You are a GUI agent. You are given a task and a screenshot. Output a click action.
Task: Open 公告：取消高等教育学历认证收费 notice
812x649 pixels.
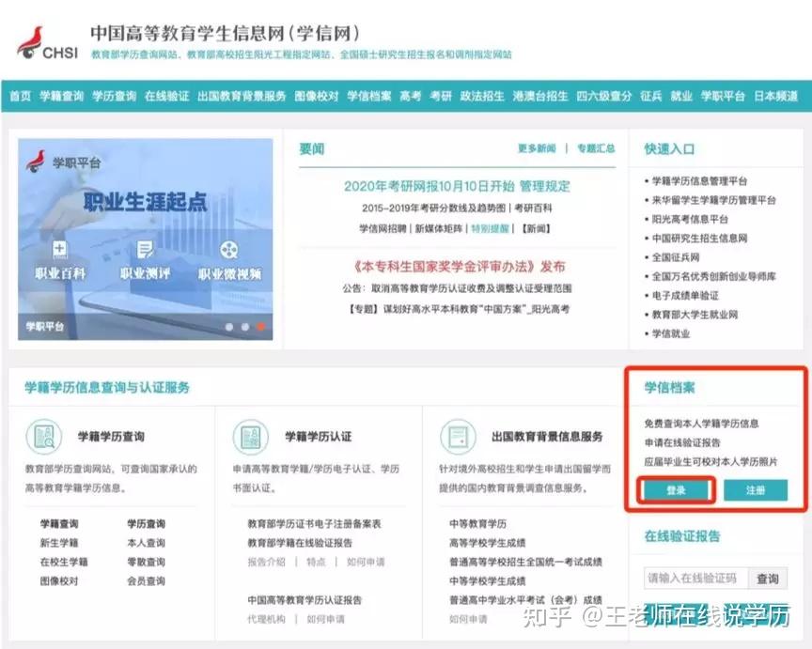(x=457, y=288)
